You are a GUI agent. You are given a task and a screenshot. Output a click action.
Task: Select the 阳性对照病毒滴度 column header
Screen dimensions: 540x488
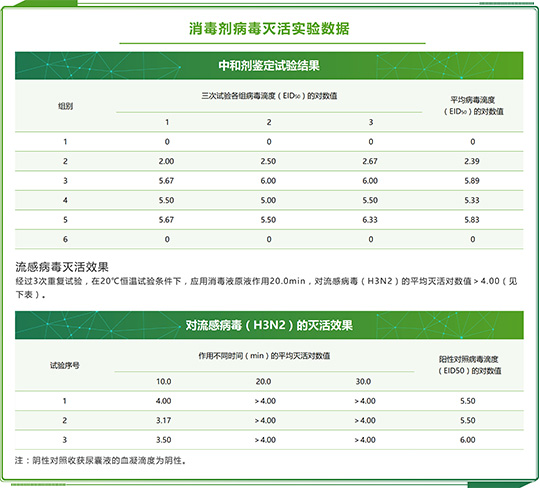pyautogui.click(x=470, y=365)
